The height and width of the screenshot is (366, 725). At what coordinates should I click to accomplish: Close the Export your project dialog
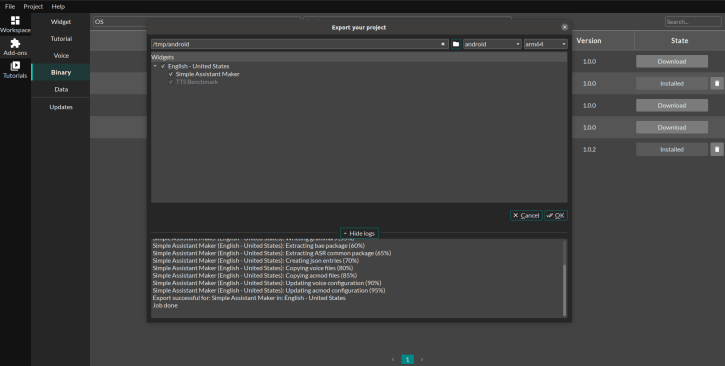tap(564, 27)
